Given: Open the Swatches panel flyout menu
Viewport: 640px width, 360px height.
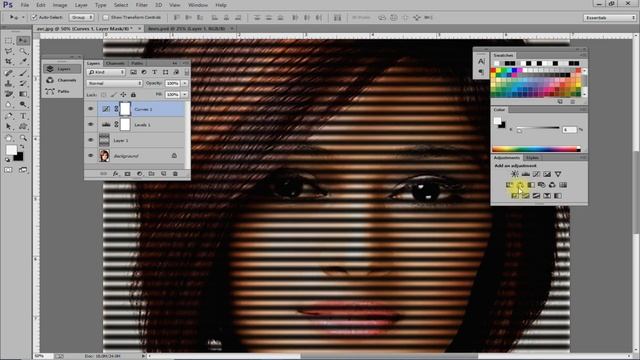Looking at the screenshot, I should (x=584, y=55).
